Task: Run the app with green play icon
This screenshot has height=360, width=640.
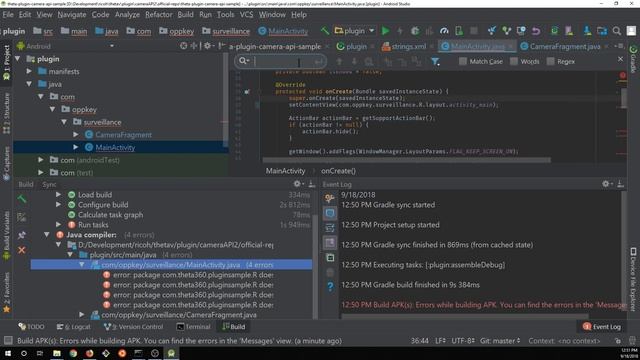Action: [x=385, y=31]
